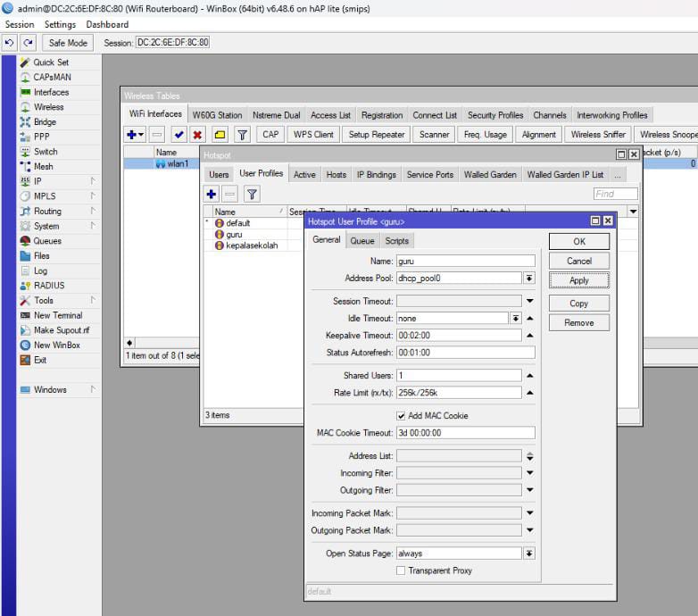Open Quick Set from sidebar

[50, 62]
